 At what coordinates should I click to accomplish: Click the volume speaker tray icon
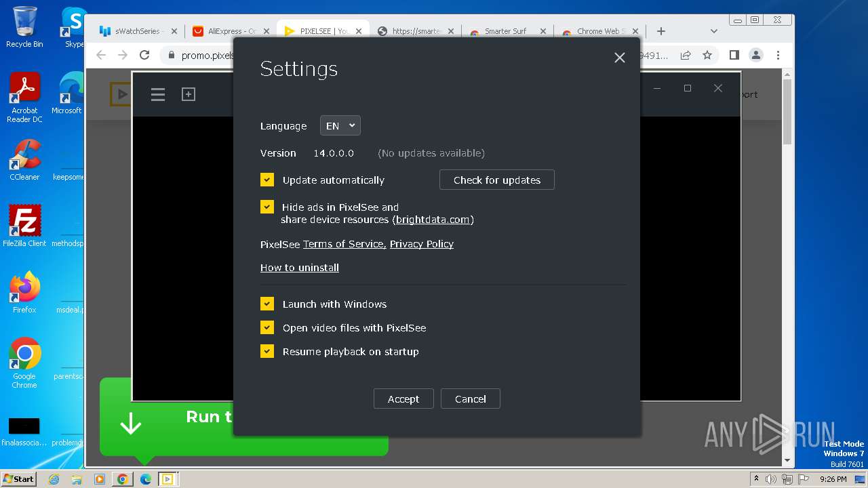coord(771,479)
